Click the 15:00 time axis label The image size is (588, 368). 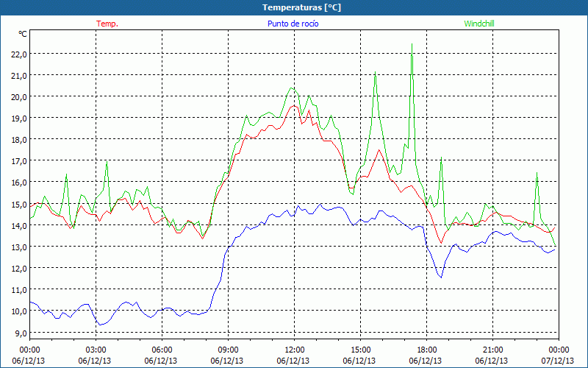(x=360, y=350)
